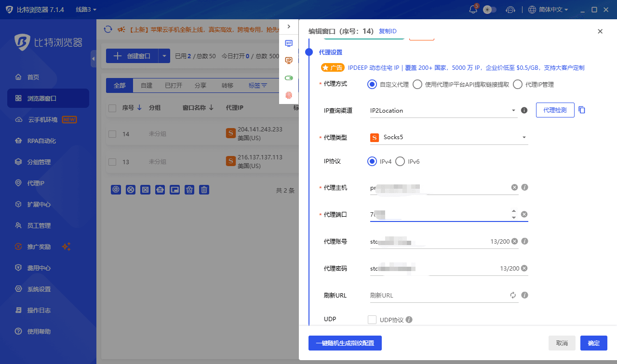Click the robot batch-action icon
This screenshot has width=617, height=364.
point(160,190)
